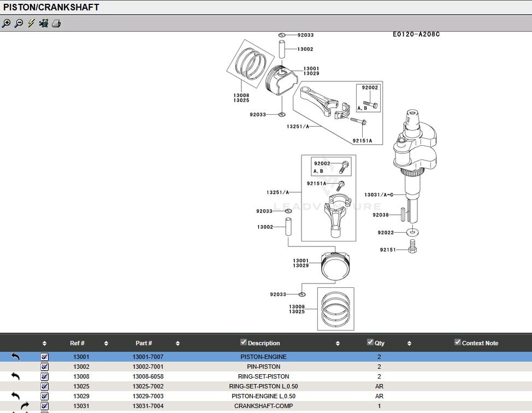The width and height of the screenshot is (532, 413).
Task: Click the checklist icon for PIN-PISTON row
Action: pos(45,367)
